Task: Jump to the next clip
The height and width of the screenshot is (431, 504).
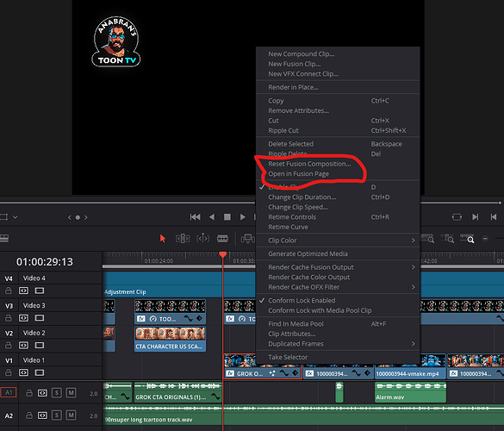Action: pos(476,217)
